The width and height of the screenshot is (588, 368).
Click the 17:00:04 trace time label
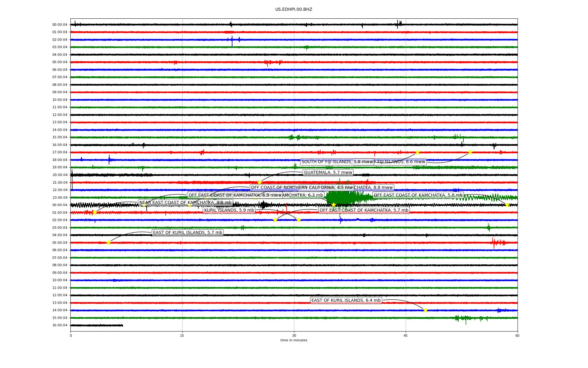click(x=60, y=152)
